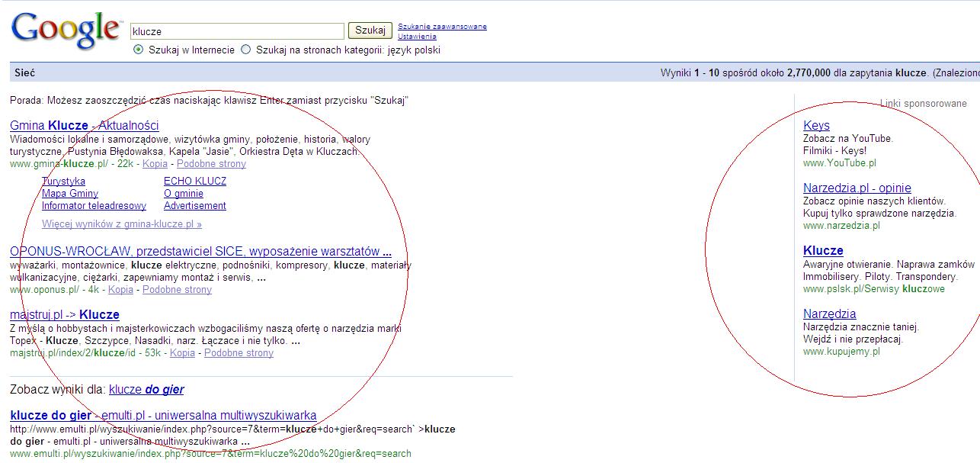This screenshot has height=463, width=980.
Task: Expand 'Więcej wyników z gmina-klucze.pl' link
Action: click(122, 225)
